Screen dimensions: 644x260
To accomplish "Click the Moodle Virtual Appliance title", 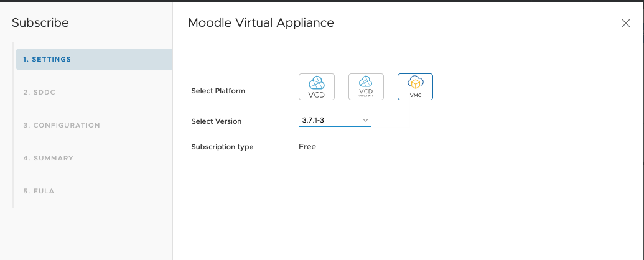I will [x=261, y=23].
